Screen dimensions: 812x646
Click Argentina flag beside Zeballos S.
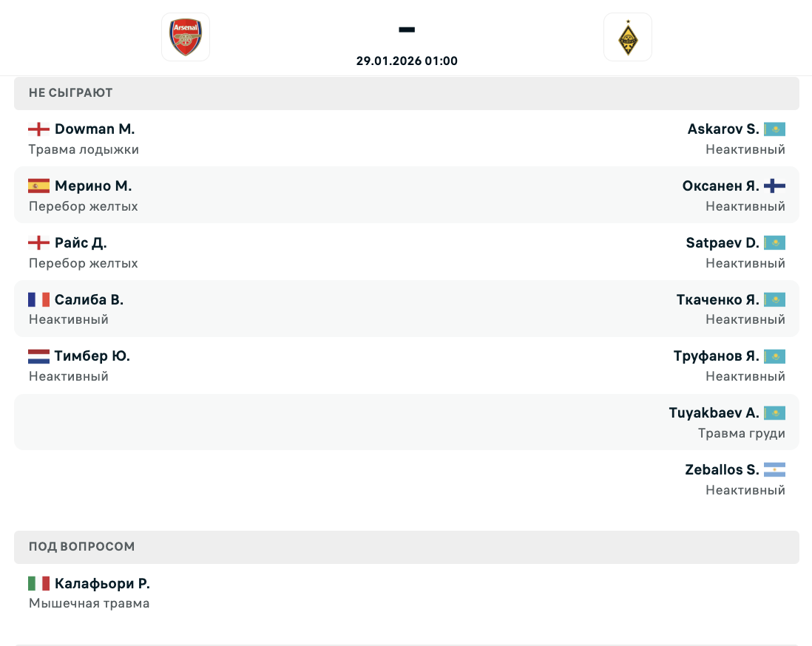click(774, 470)
